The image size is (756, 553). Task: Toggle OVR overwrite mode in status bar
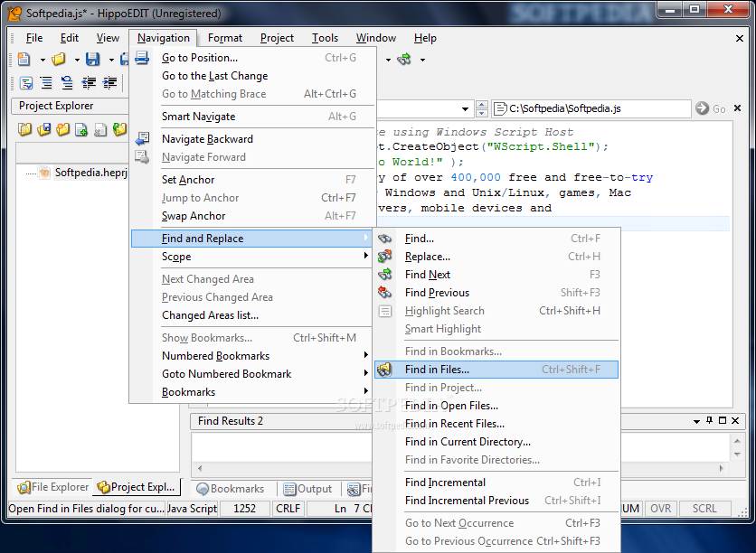click(660, 508)
